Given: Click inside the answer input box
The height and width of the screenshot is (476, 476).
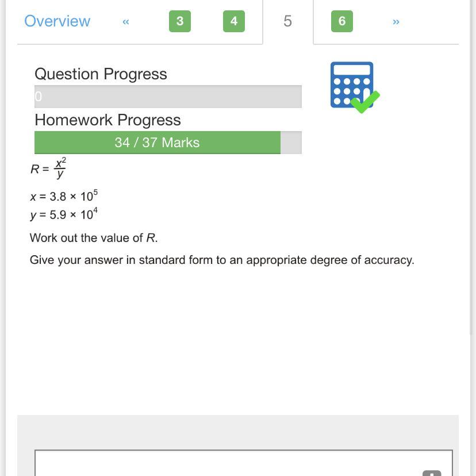Looking at the screenshot, I should [x=244, y=463].
